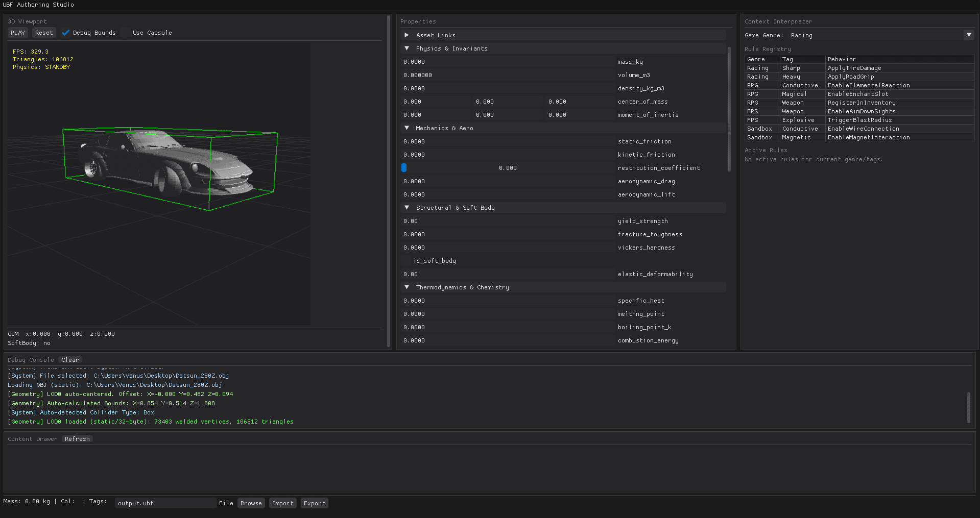Image resolution: width=980 pixels, height=518 pixels.
Task: Select the ApplyTireDamage rule row
Action: (858, 67)
